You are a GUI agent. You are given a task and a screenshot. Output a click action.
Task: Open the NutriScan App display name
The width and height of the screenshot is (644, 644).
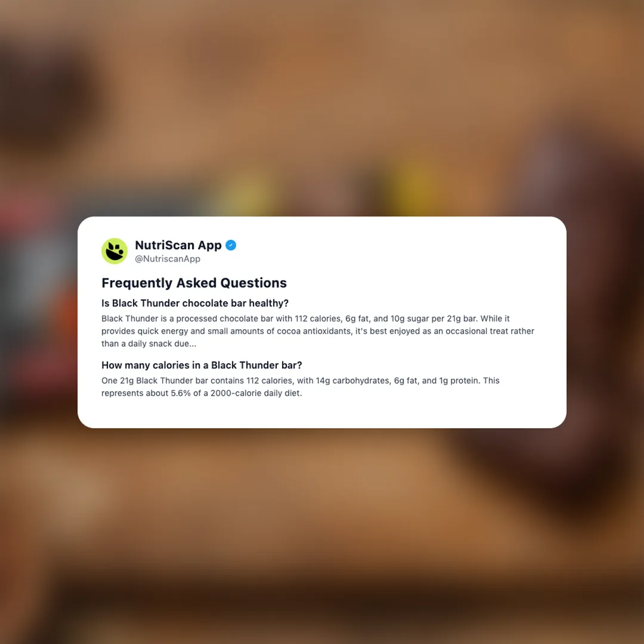click(178, 245)
